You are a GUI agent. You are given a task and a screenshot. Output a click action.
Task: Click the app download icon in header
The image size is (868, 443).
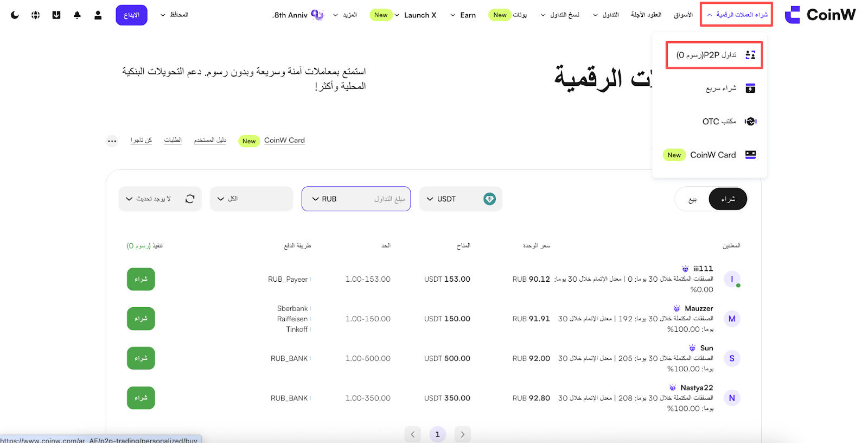point(56,15)
